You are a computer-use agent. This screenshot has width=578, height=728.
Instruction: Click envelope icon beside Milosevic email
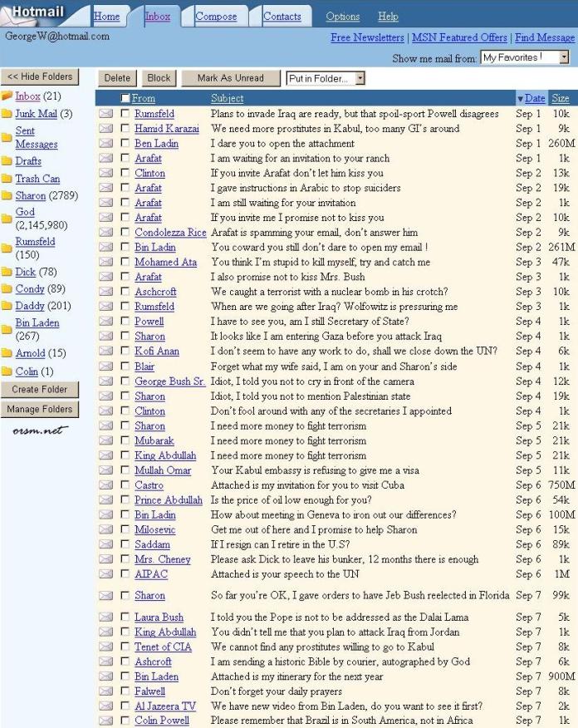(106, 529)
